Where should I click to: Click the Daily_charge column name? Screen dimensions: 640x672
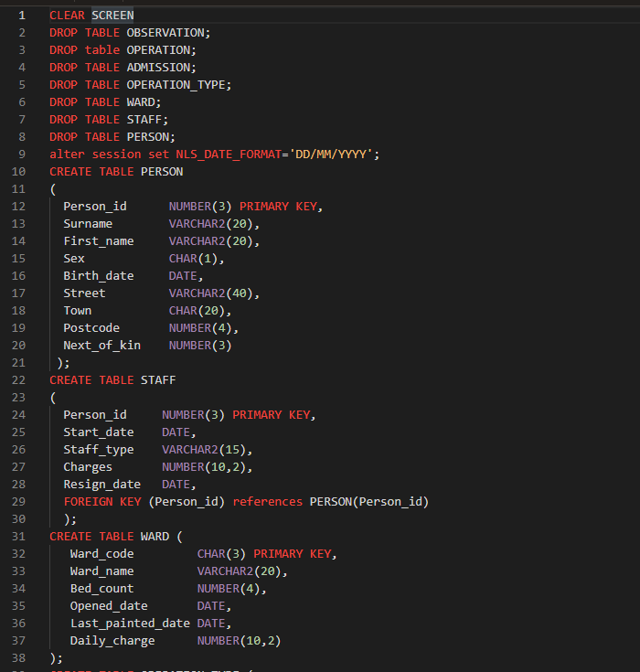tap(112, 641)
